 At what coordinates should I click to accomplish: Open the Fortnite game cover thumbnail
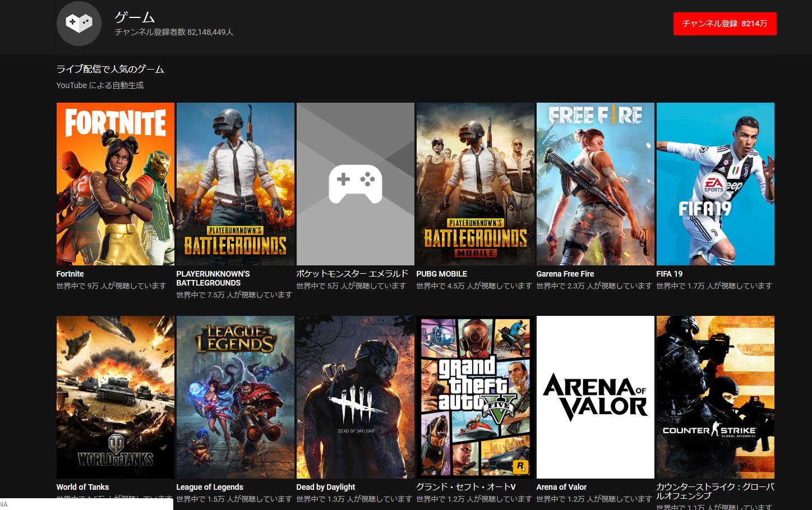[116, 184]
